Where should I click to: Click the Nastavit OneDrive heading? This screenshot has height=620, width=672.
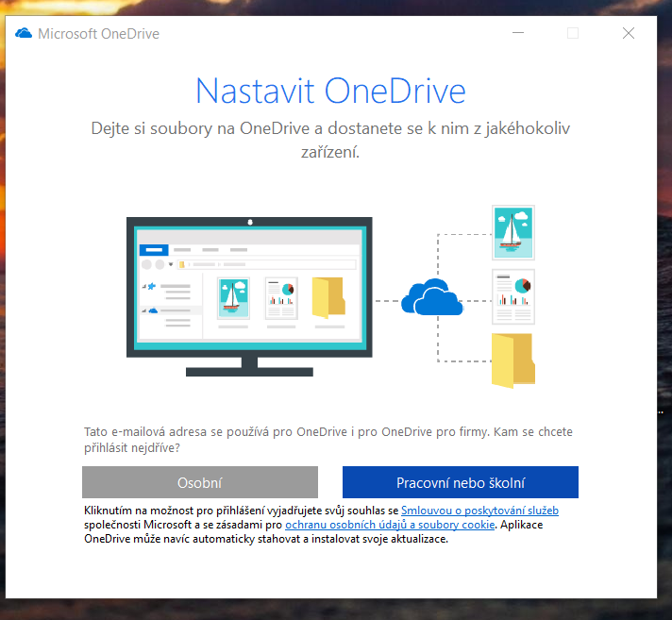pos(330,92)
